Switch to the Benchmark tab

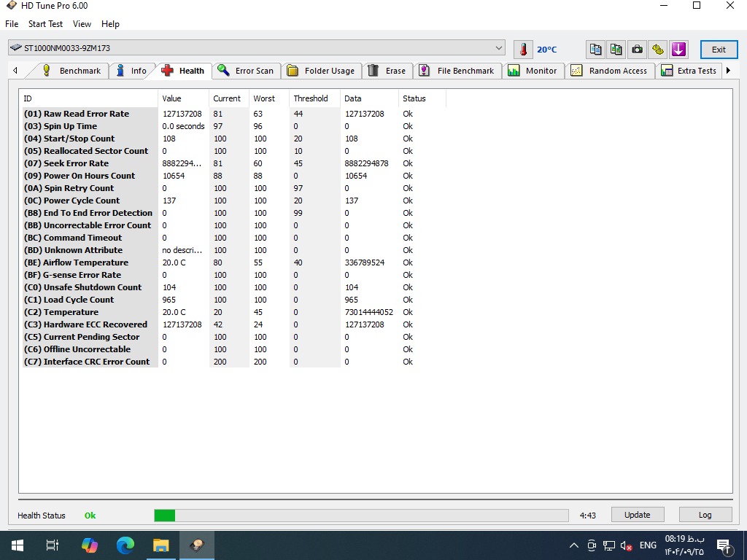click(71, 71)
